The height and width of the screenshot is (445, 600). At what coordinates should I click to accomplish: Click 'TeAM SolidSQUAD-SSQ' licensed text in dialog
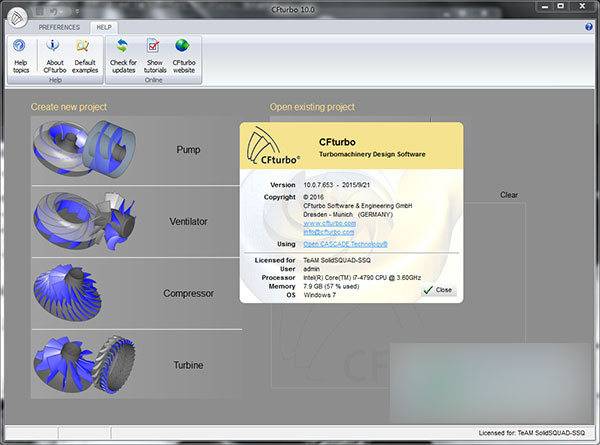click(x=337, y=260)
